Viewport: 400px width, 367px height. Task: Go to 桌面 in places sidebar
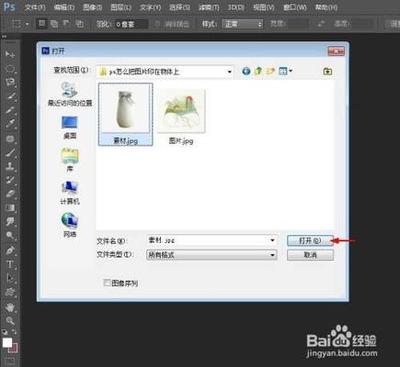(x=69, y=127)
